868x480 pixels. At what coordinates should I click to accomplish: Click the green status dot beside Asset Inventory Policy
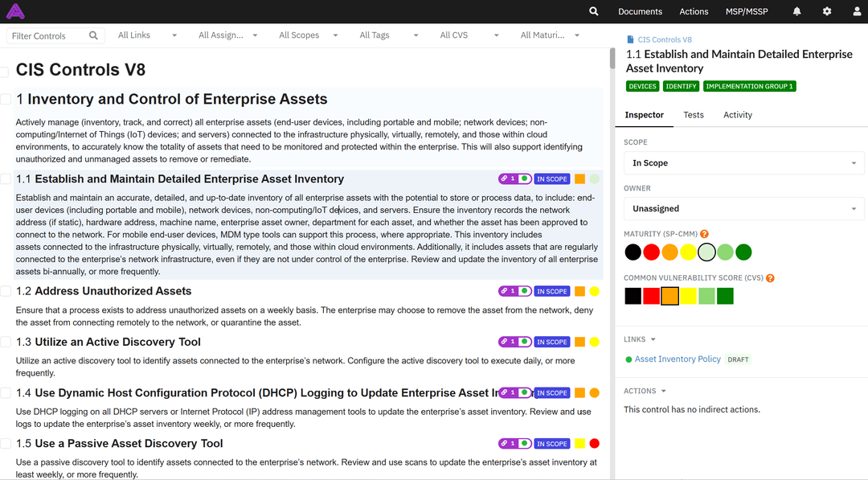[628, 359]
